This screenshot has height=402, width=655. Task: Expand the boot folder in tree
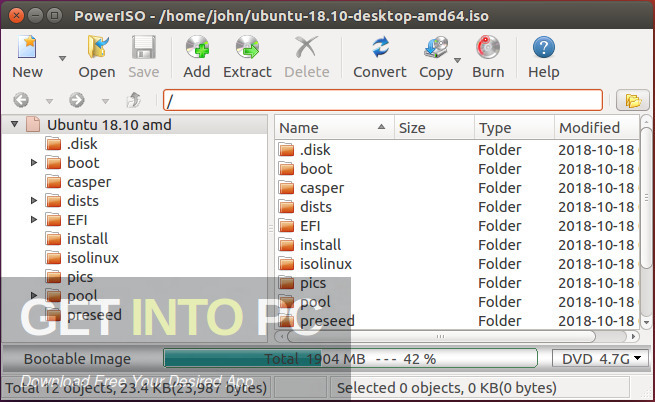click(34, 163)
